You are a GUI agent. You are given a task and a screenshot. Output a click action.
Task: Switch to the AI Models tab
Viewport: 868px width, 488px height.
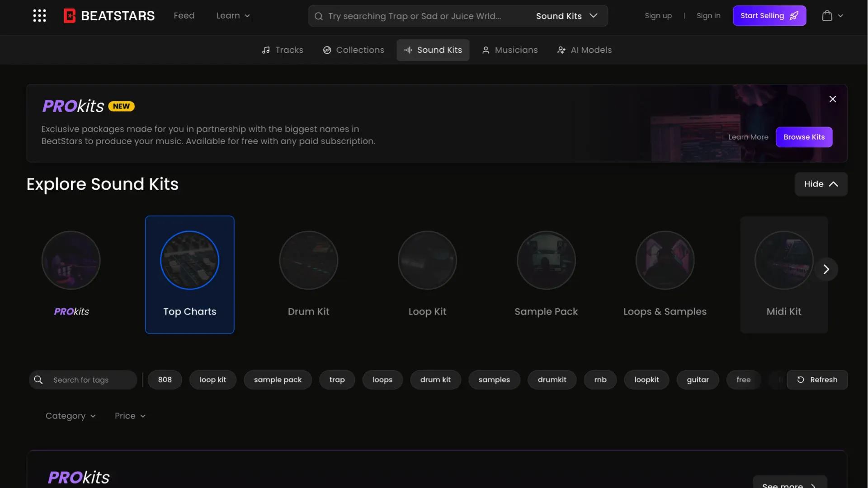(585, 50)
